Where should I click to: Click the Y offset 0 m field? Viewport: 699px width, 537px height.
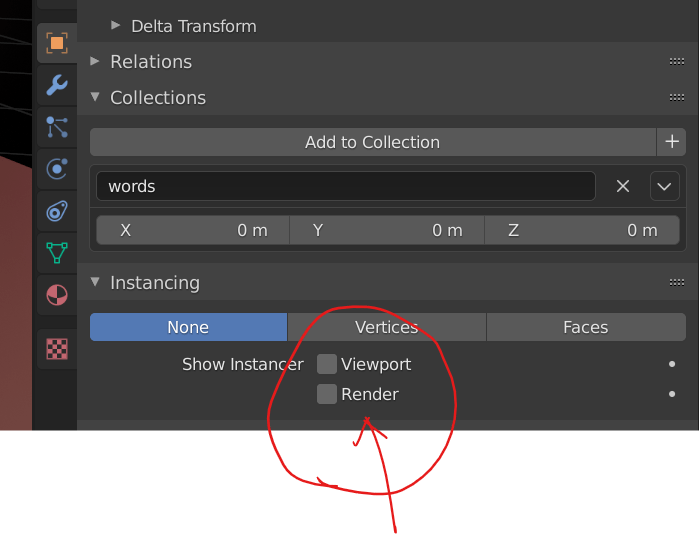pyautogui.click(x=387, y=230)
